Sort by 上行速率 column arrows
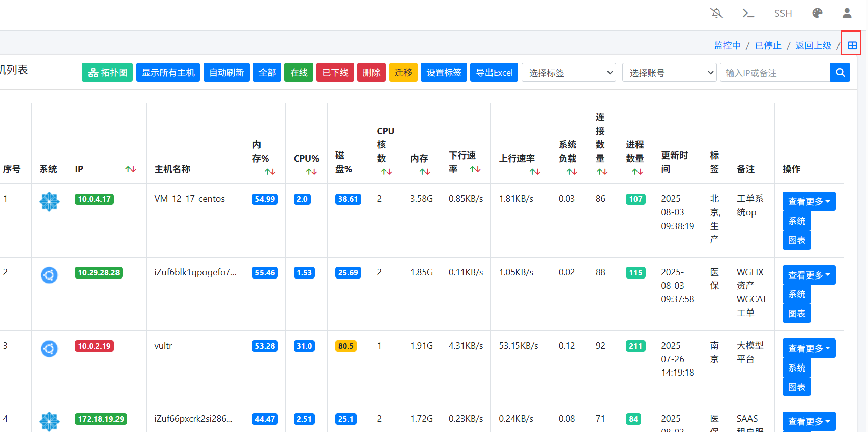The width and height of the screenshot is (868, 432). coord(535,172)
